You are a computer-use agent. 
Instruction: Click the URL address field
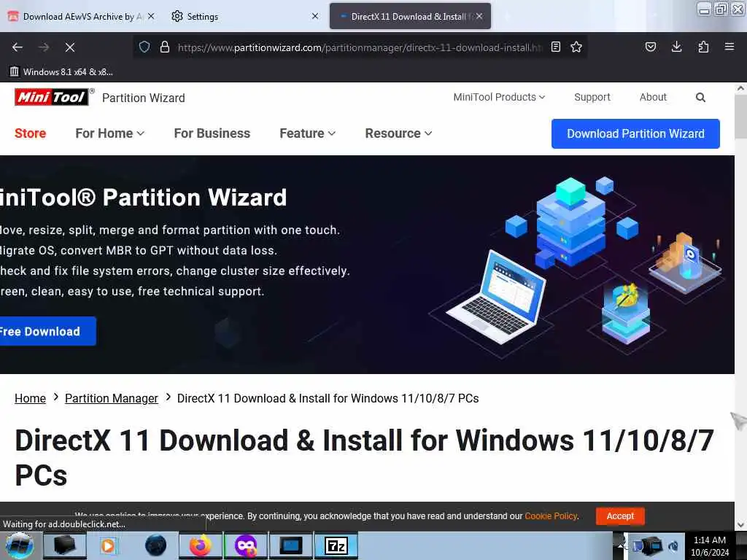click(360, 47)
